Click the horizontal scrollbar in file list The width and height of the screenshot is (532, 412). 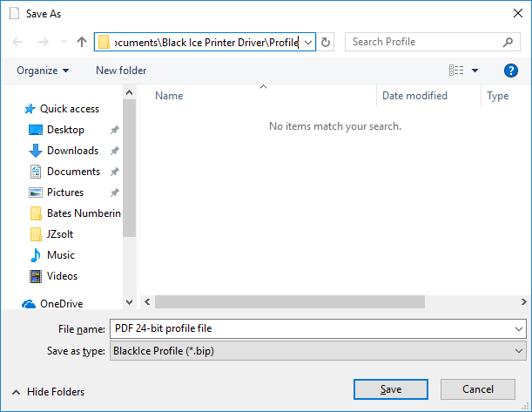pyautogui.click(x=289, y=301)
